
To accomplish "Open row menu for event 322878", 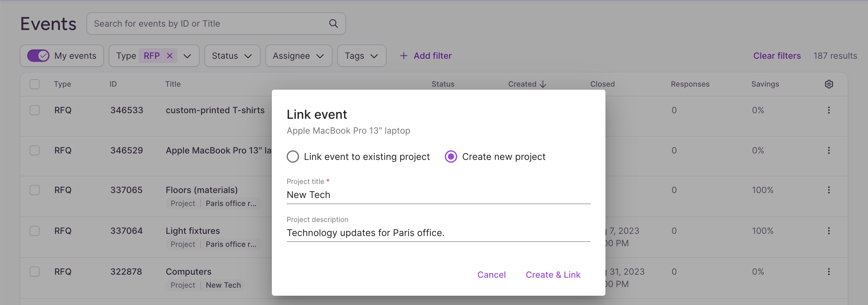I will pos(829,272).
